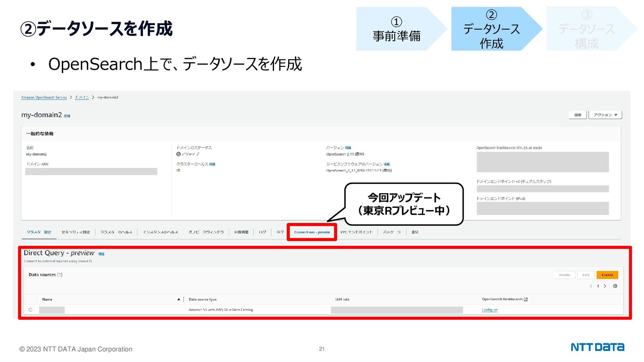Click the green cluster health indicator

[178, 171]
